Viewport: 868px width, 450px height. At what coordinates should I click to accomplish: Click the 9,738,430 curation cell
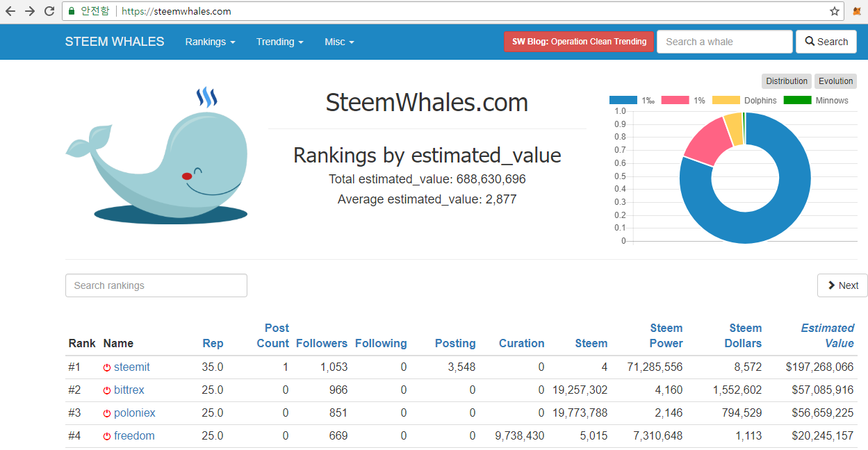pos(520,436)
